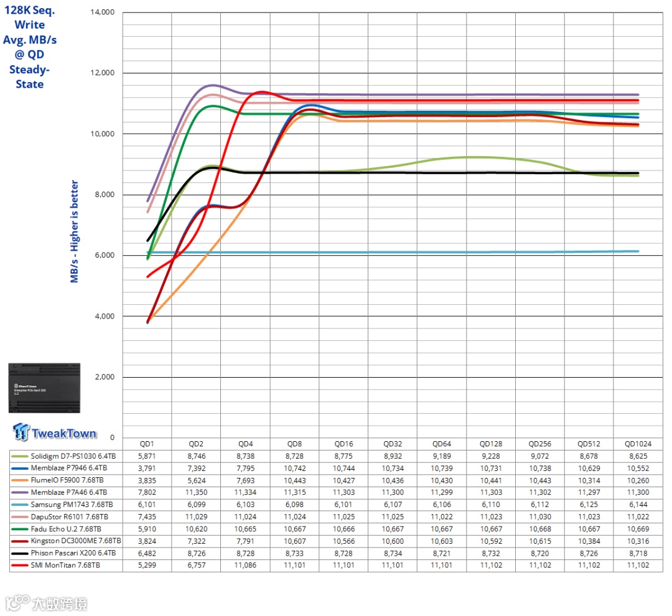Click the 12,000 y-axis label
This screenshot has width=672, height=616.
103,73
